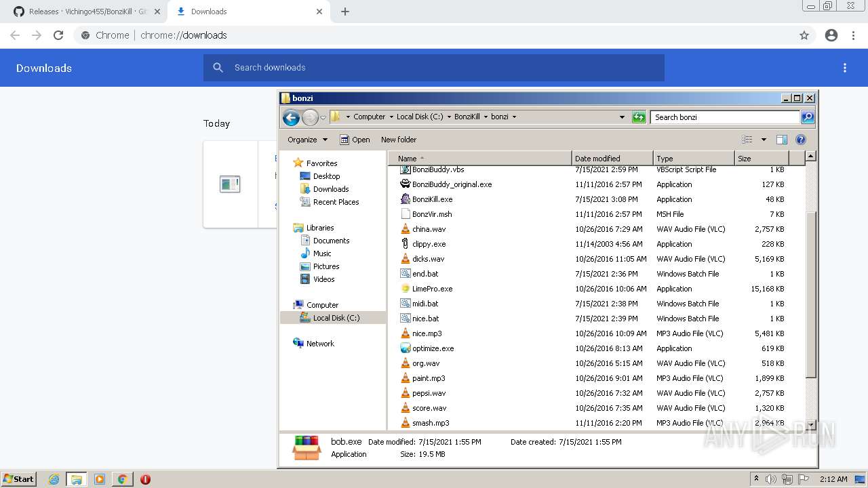Expand recent locations dropdown arrow
This screenshot has height=488, width=868.
pos(323,117)
